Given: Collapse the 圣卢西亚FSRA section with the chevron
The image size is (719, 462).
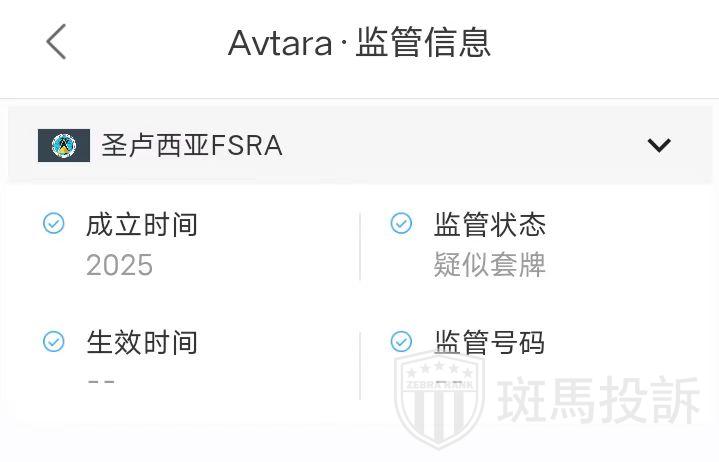Looking at the screenshot, I should 658,146.
